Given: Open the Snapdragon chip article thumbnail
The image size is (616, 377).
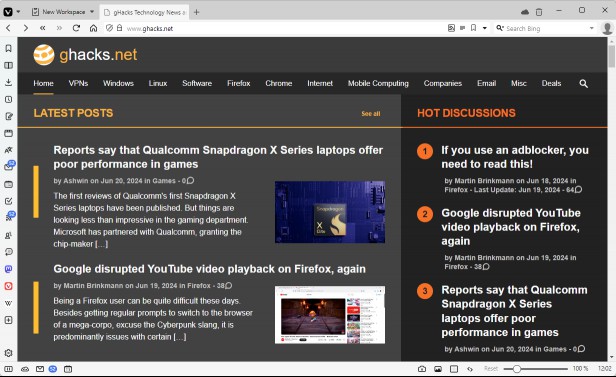Looking at the screenshot, I should click(x=330, y=212).
